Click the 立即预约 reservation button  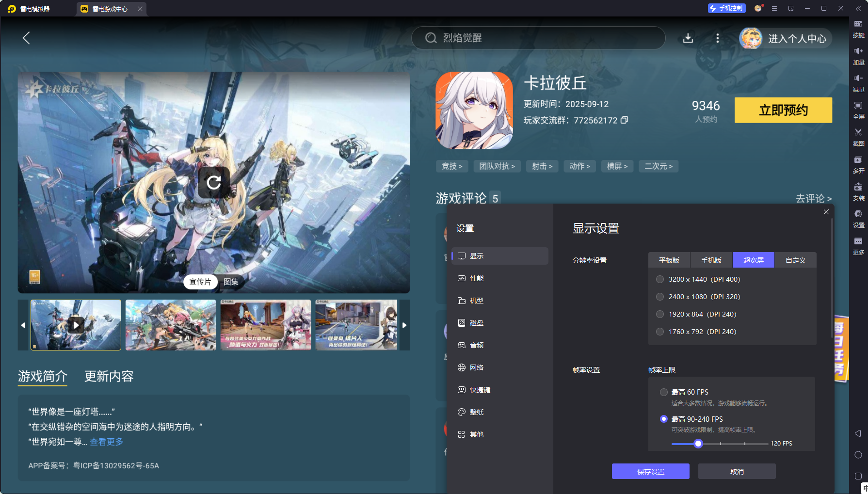click(x=783, y=110)
